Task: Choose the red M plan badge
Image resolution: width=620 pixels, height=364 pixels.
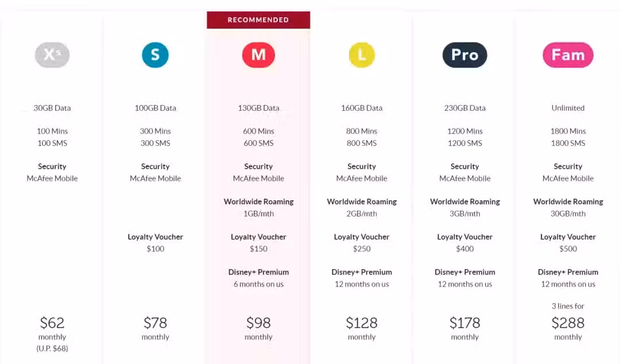Action: (x=258, y=55)
